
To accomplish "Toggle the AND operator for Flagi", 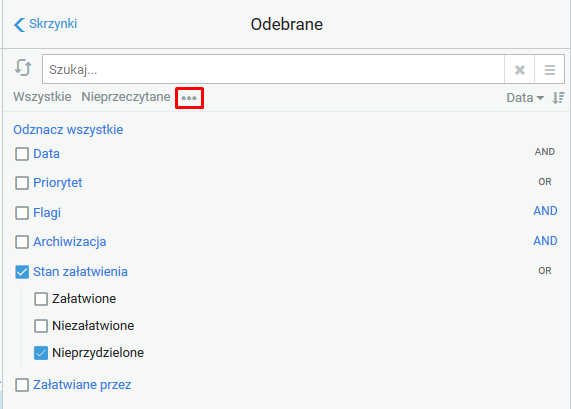I will 545,211.
